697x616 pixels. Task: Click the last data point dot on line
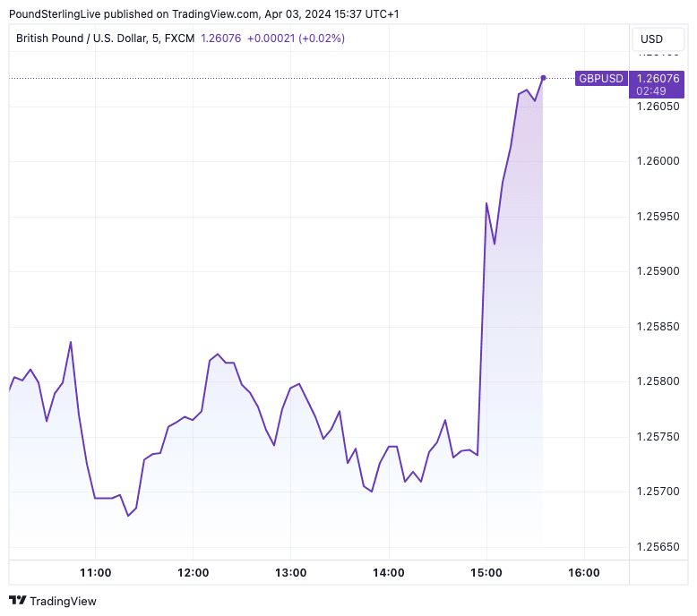click(543, 78)
